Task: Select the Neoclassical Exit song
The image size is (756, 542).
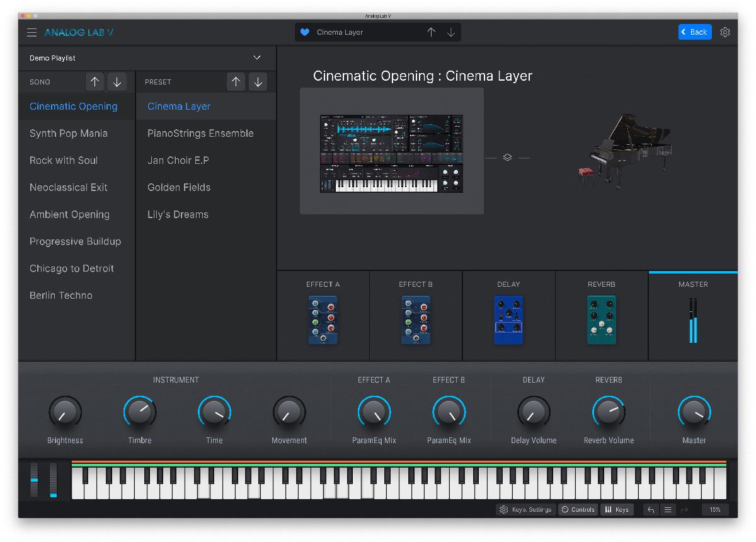Action: pyautogui.click(x=77, y=188)
